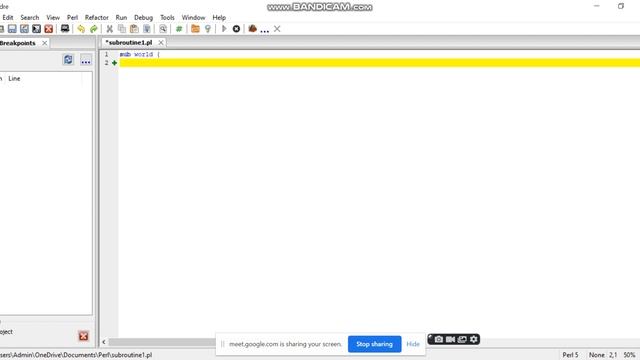Click the horizontal scrollbar left arrow

point(104,342)
